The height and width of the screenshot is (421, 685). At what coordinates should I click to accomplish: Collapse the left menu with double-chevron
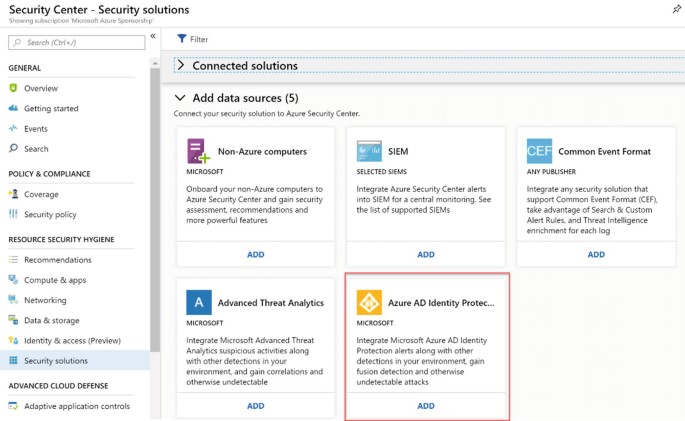(x=153, y=36)
